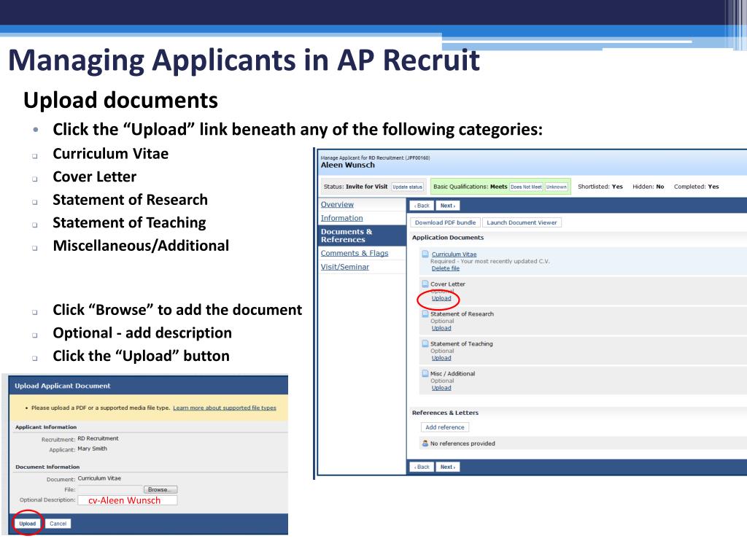Upload a Cover Letter
Image resolution: width=747 pixels, height=560 pixels.
[441, 298]
